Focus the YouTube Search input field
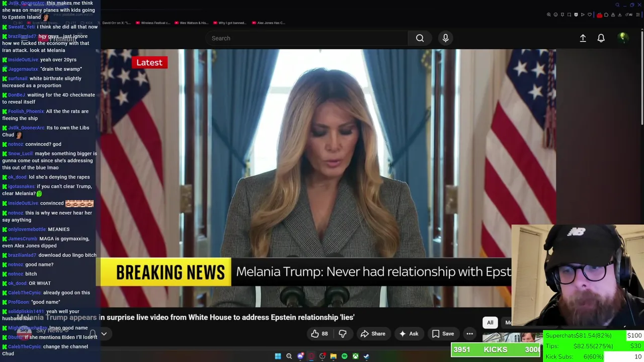This screenshot has height=362, width=644. [x=307, y=38]
